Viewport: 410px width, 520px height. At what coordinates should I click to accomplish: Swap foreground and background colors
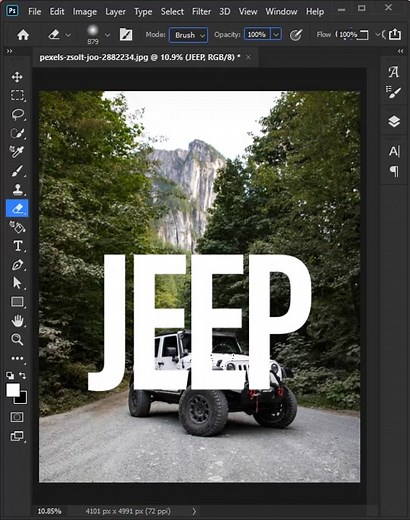[x=23, y=376]
